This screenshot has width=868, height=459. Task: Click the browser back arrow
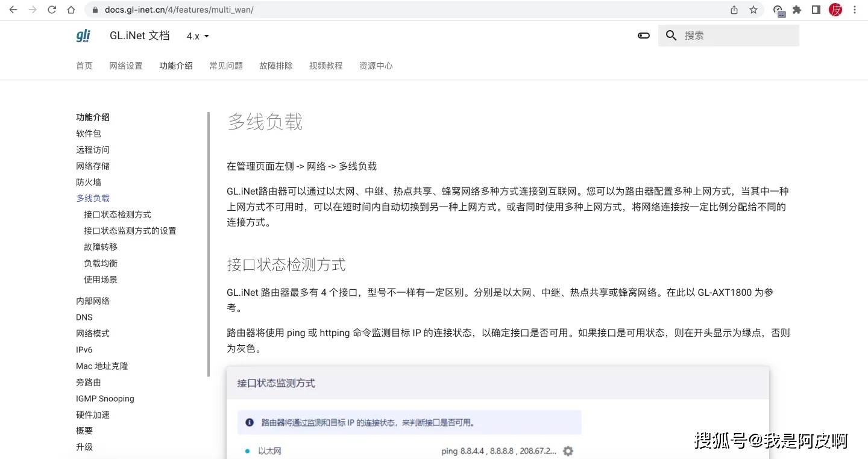[13, 10]
